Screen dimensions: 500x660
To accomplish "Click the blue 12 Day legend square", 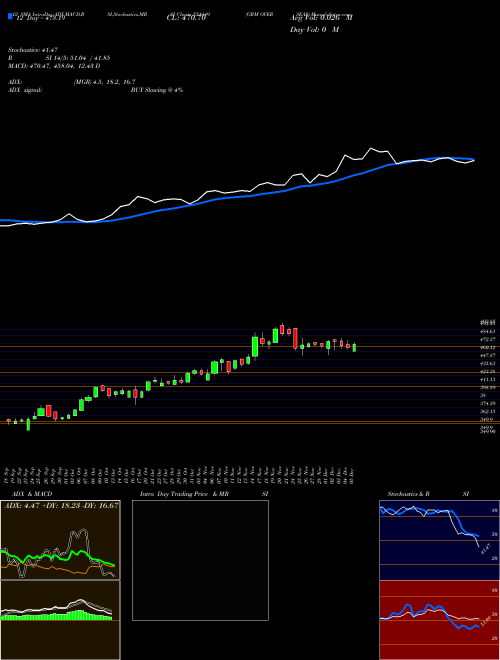I will 10,16.
